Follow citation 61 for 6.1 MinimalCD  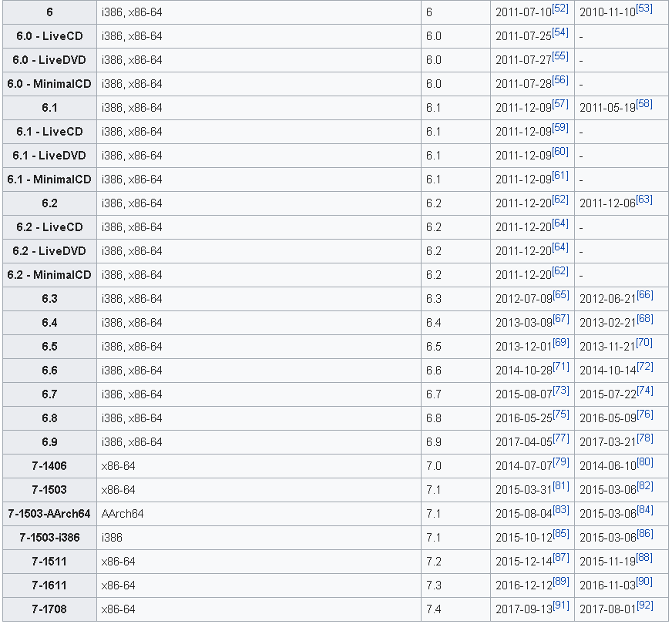pos(560,175)
